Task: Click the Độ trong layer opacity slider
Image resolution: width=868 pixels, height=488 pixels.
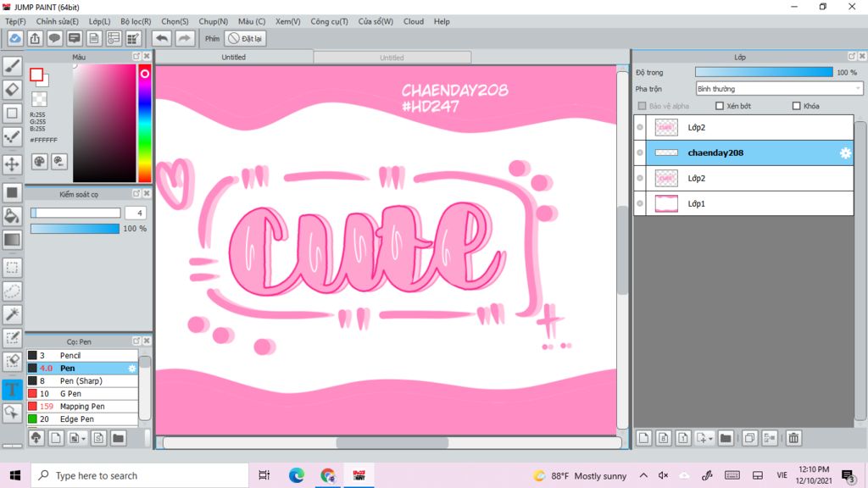Action: click(764, 72)
